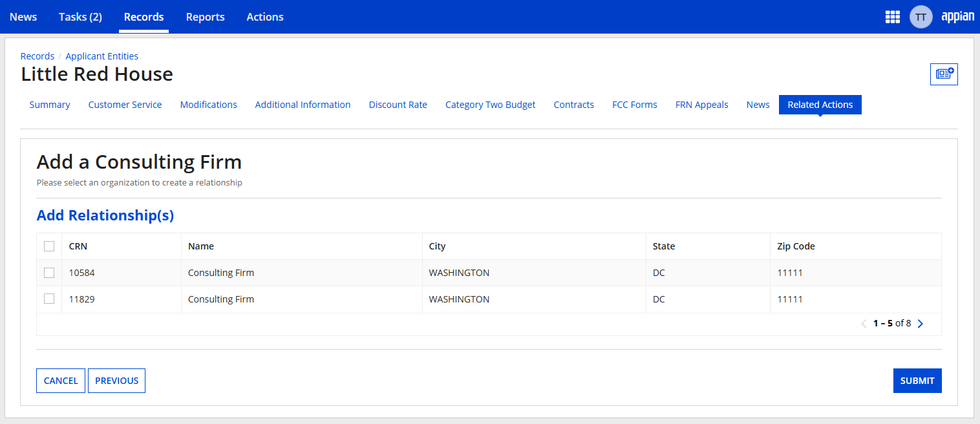Image resolution: width=980 pixels, height=424 pixels.
Task: Click the Records breadcrumb link
Action: coord(37,56)
